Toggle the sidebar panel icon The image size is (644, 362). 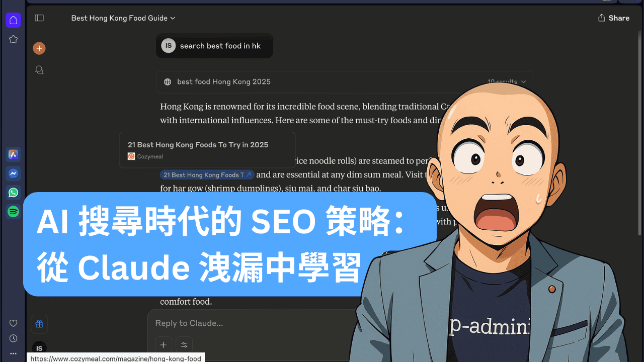coord(39,18)
